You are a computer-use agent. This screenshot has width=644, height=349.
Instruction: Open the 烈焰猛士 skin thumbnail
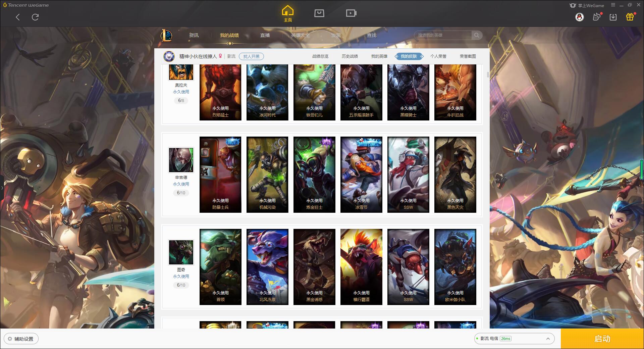point(220,92)
